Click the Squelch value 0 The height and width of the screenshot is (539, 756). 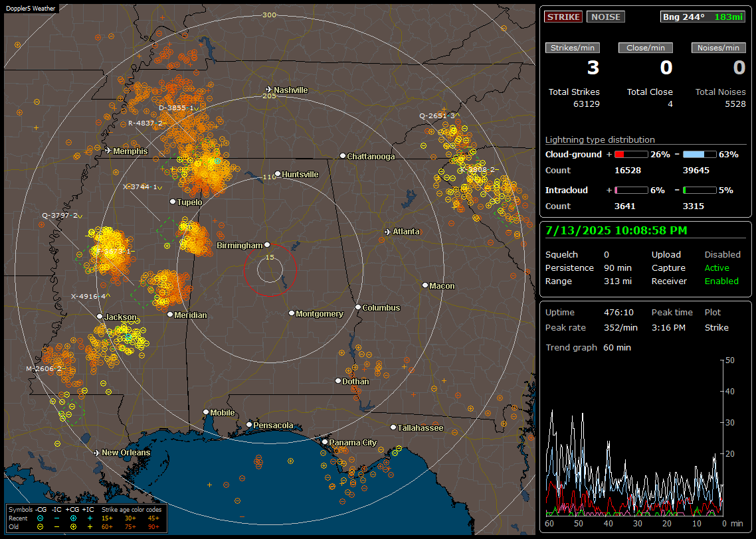[607, 254]
